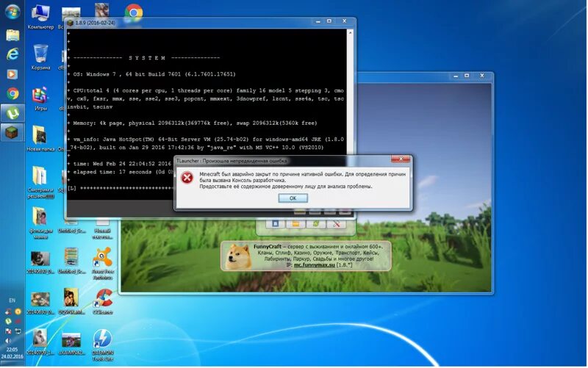Click the Doge image in FunnyCraft banner
588x368 pixels.
point(238,256)
